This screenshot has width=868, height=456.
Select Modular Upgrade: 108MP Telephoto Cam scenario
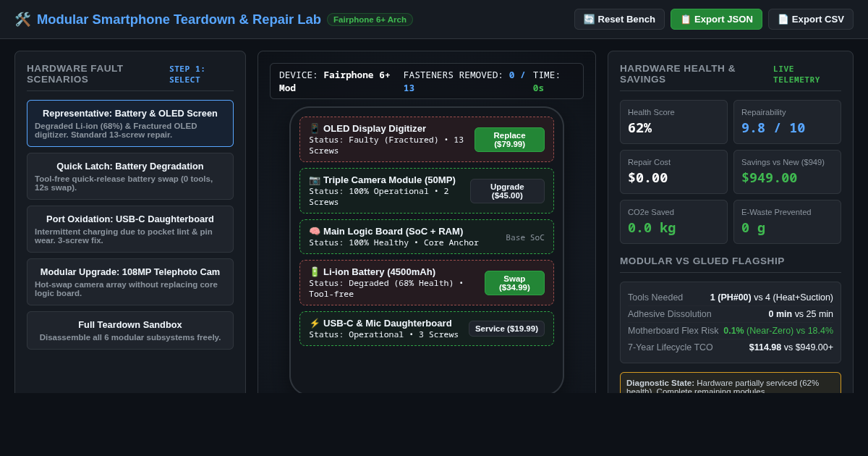click(x=130, y=282)
